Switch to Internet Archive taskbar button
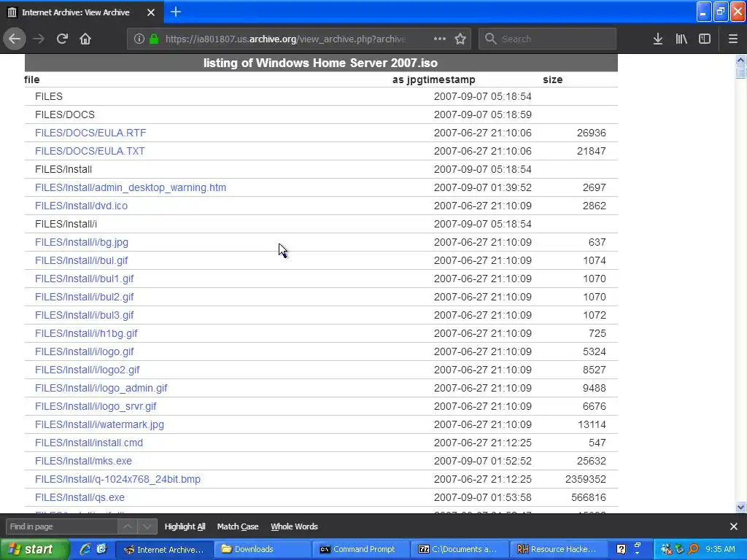 point(163,549)
